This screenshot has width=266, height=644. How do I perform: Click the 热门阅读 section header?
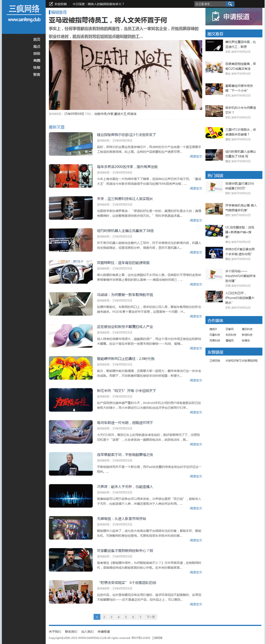234,175
